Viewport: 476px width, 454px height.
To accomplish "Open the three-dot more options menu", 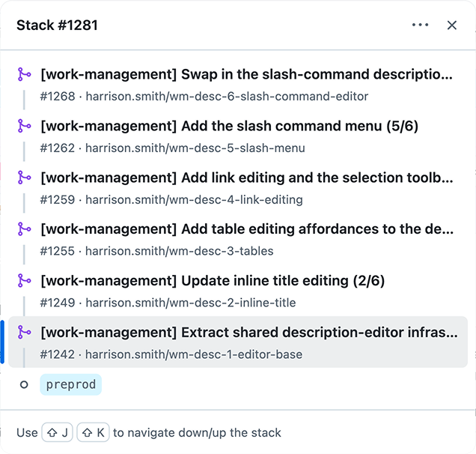I will coord(420,25).
